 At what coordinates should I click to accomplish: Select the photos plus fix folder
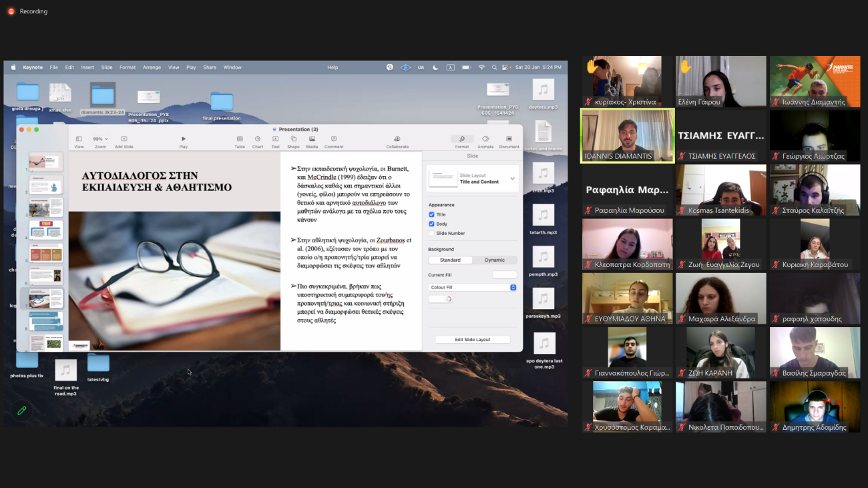pos(27,364)
